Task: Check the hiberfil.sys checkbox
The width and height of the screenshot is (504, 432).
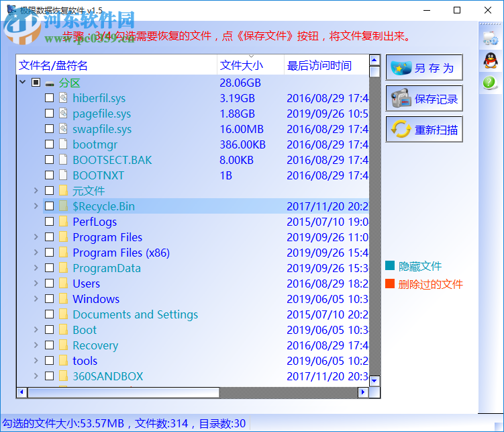Action: click(x=49, y=98)
